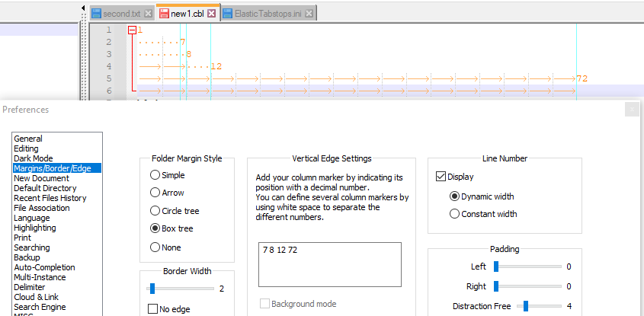Click the Distraction Free padding slider
Image resolution: width=644 pixels, height=316 pixels.
point(524,306)
